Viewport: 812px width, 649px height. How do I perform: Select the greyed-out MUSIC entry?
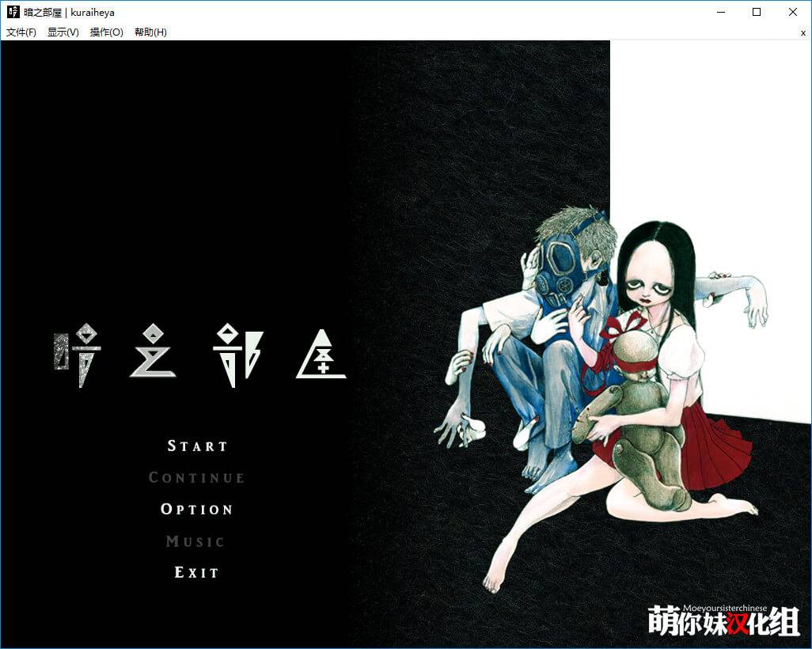click(195, 541)
